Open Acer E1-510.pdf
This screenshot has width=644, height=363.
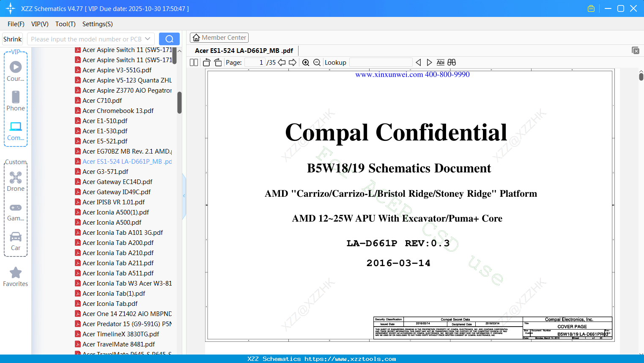(x=101, y=121)
